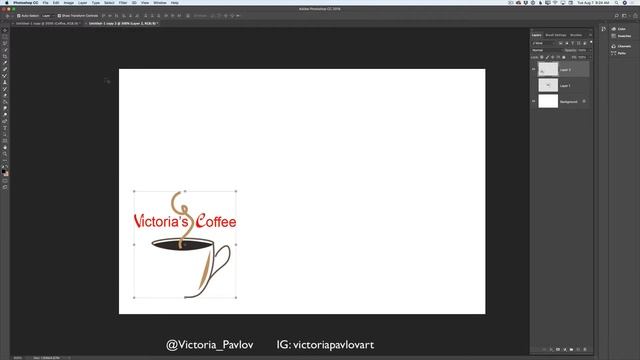
Task: Select the Spot Healing Brush tool
Action: [5, 69]
